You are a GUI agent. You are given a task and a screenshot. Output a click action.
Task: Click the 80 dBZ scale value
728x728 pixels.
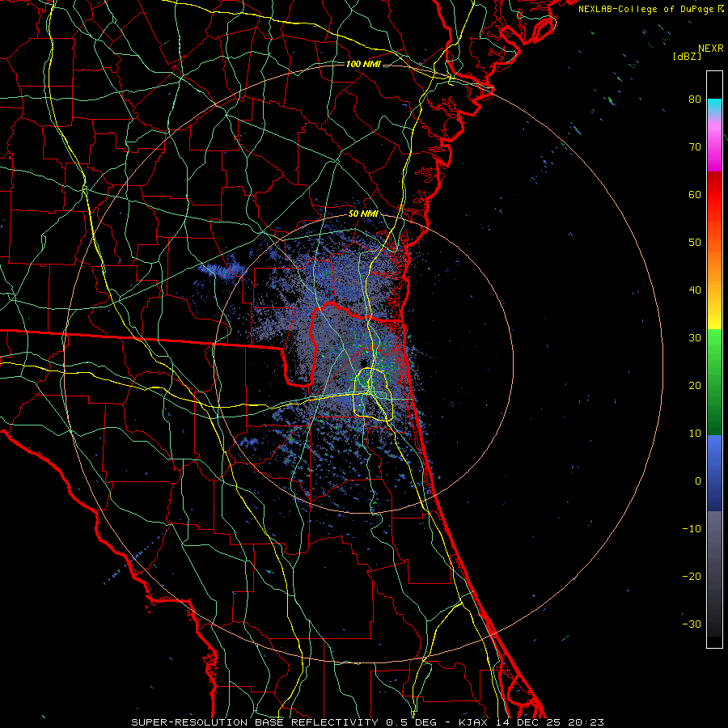(695, 99)
